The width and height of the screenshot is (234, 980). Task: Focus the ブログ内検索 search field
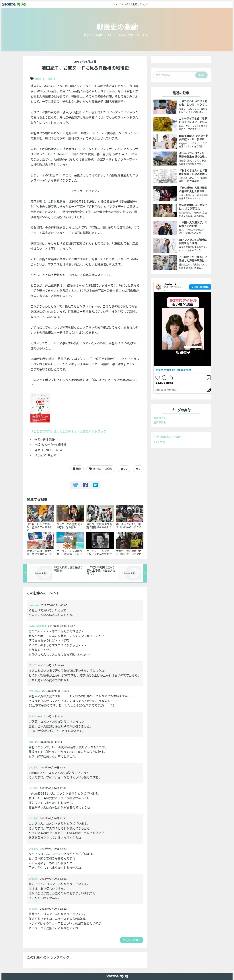174,75
